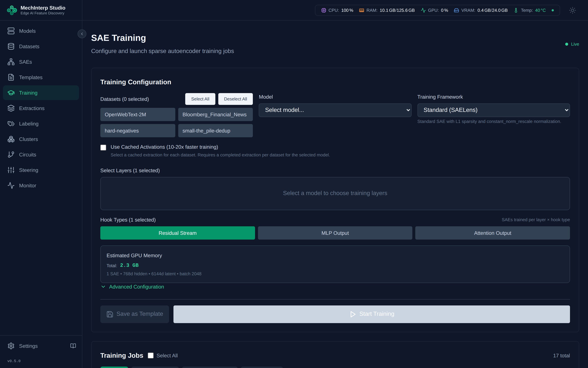Enable the MLP Output hook type

335,233
